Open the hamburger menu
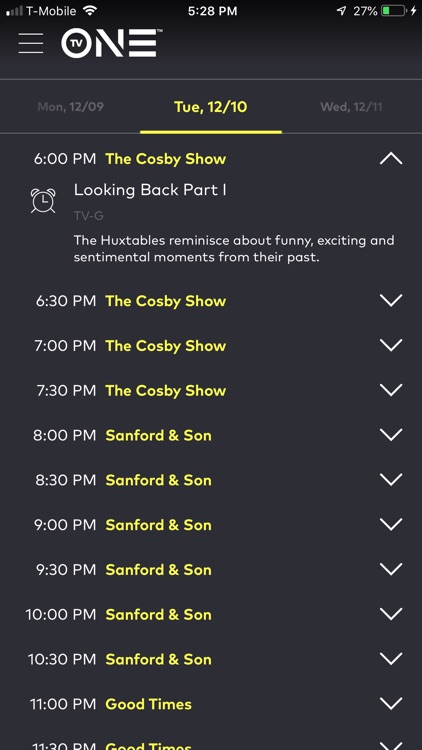 31,43
